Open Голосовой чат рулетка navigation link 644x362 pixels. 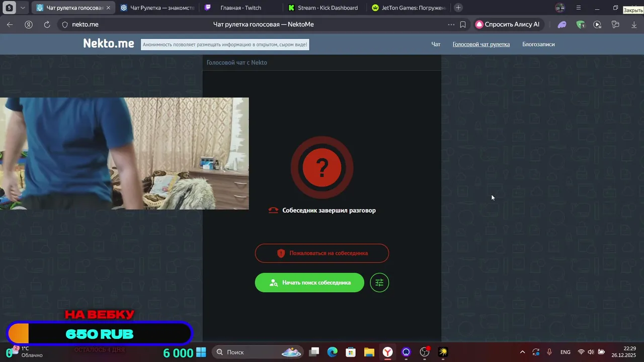coord(481,44)
